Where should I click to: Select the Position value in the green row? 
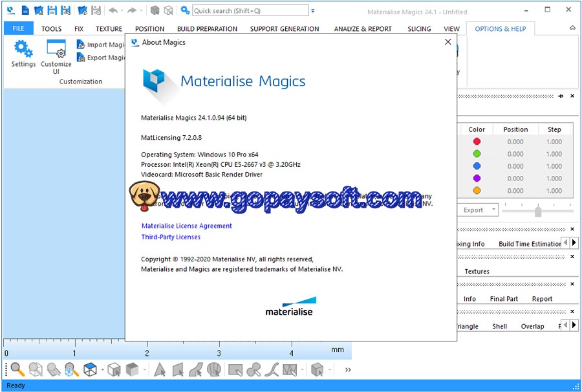[515, 154]
